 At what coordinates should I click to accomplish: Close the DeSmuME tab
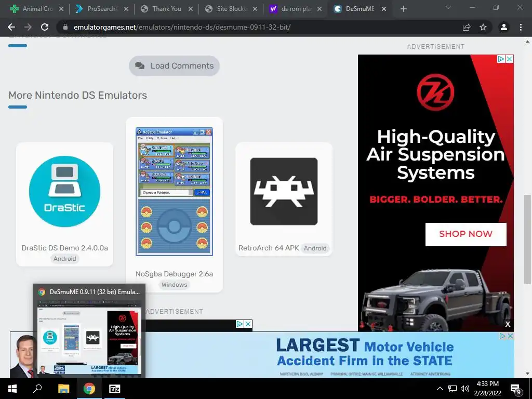pyautogui.click(x=384, y=9)
